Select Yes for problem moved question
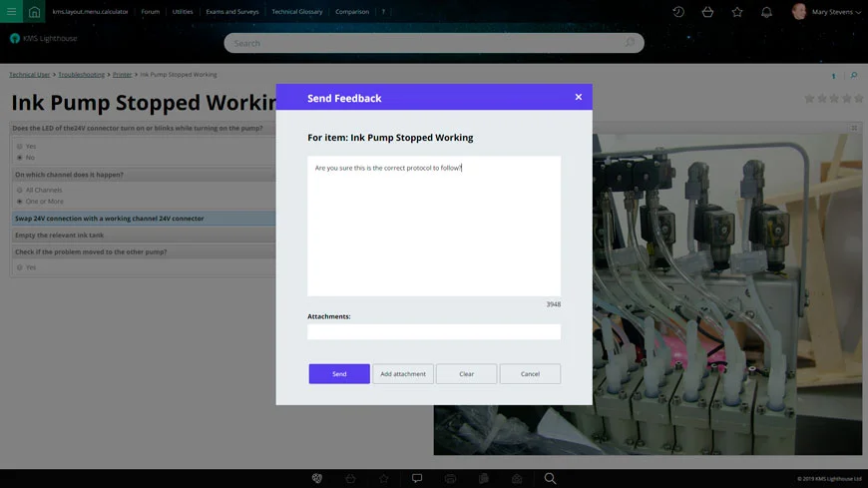Screen dimensions: 868x488 [x=19, y=267]
